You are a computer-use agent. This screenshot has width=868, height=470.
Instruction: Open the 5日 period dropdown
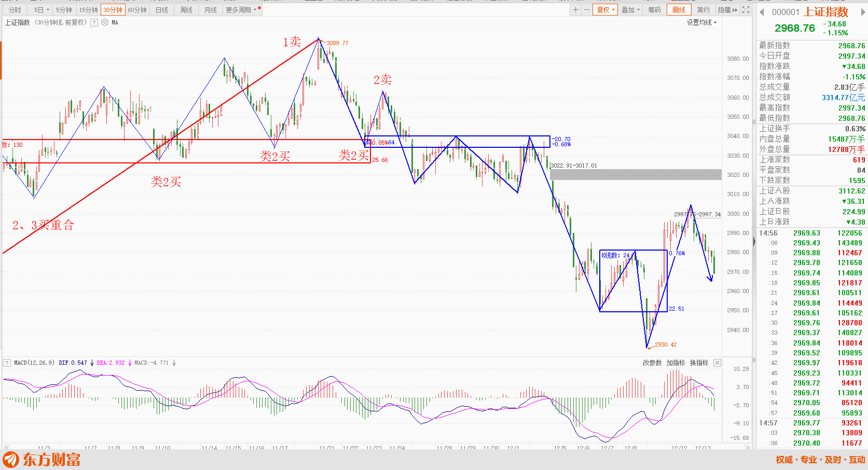pos(42,10)
